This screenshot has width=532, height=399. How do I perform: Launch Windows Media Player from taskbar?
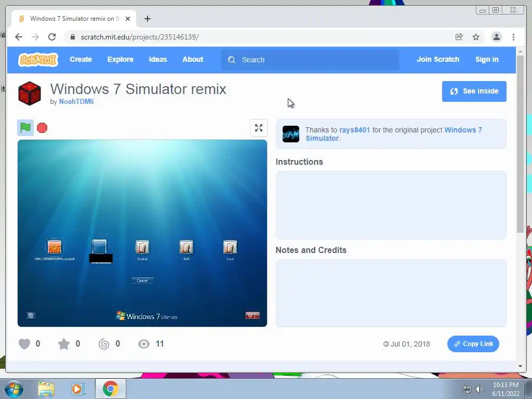click(77, 389)
